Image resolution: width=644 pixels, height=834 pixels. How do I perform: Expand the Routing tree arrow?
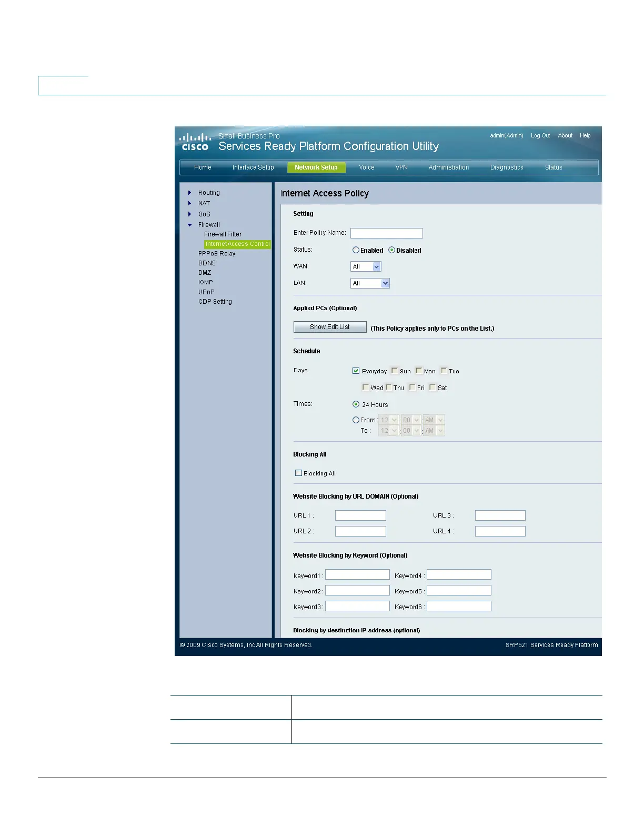190,193
